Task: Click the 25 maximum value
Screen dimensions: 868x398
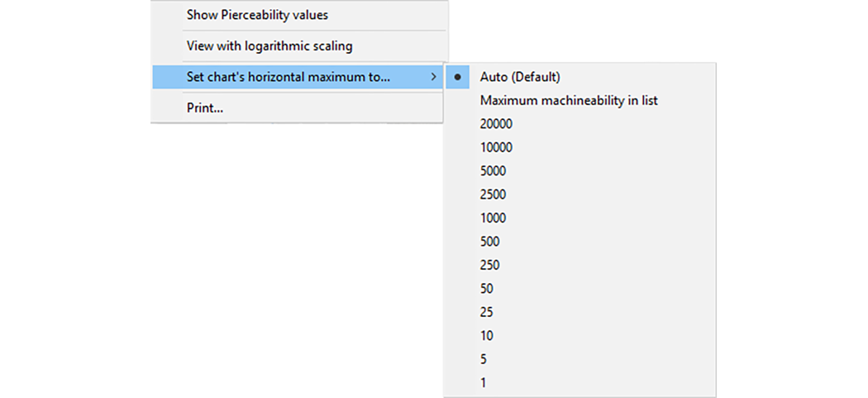Action: tap(580, 312)
